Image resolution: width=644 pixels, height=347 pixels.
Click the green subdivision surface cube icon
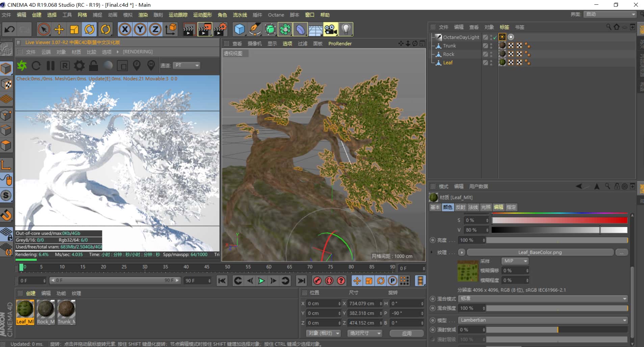pos(270,29)
